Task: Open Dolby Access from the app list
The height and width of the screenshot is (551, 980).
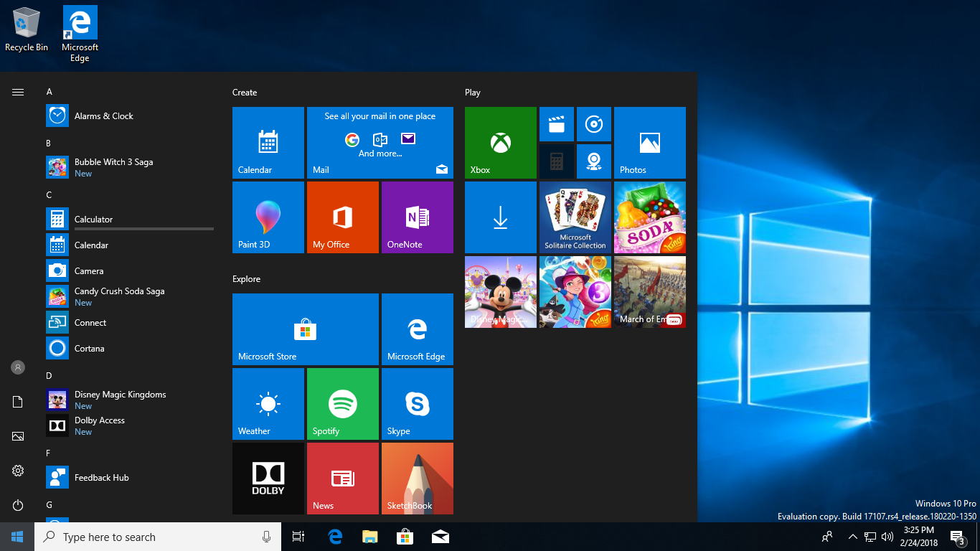Action: [130, 426]
